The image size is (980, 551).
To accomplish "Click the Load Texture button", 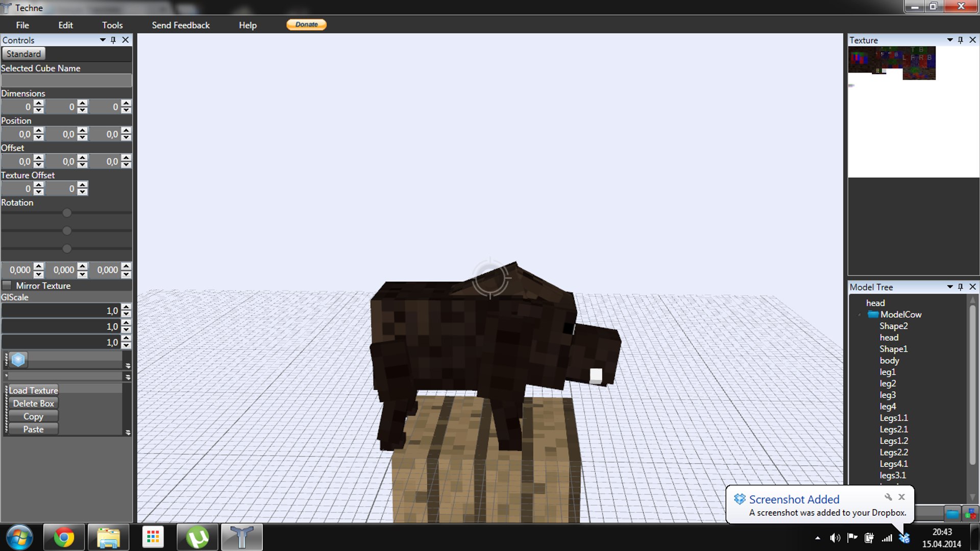I will click(x=33, y=390).
